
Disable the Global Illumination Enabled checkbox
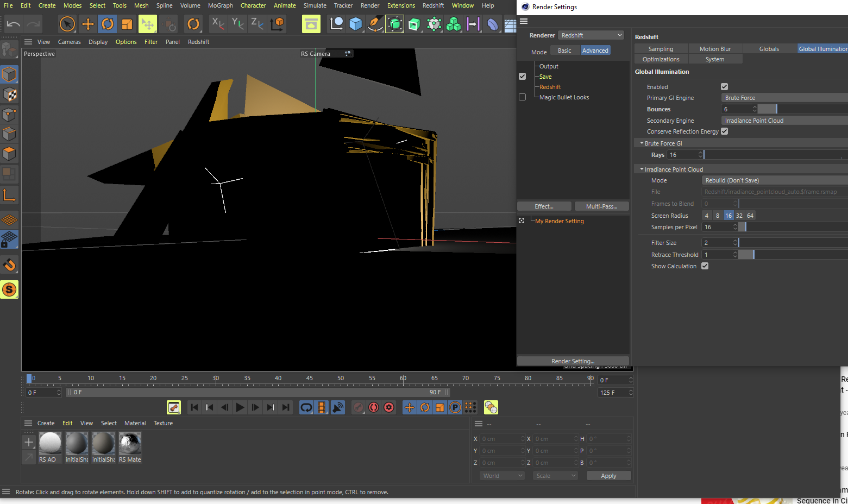(724, 87)
